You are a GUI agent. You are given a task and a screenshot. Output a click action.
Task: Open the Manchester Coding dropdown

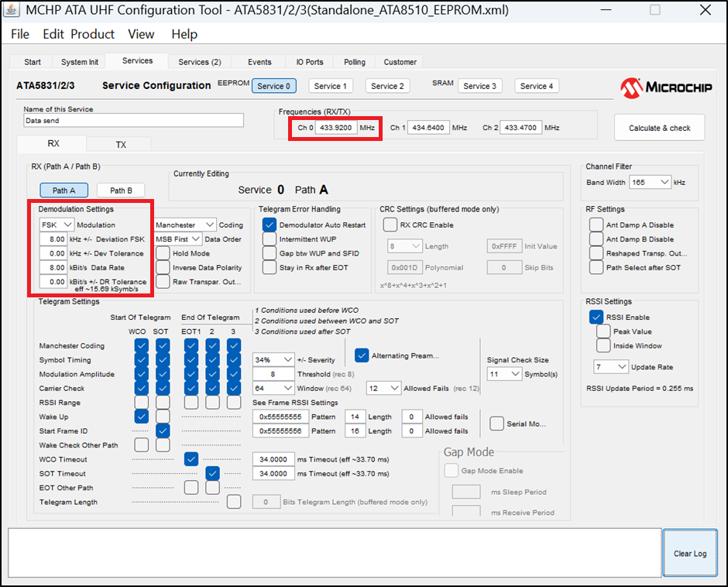184,225
